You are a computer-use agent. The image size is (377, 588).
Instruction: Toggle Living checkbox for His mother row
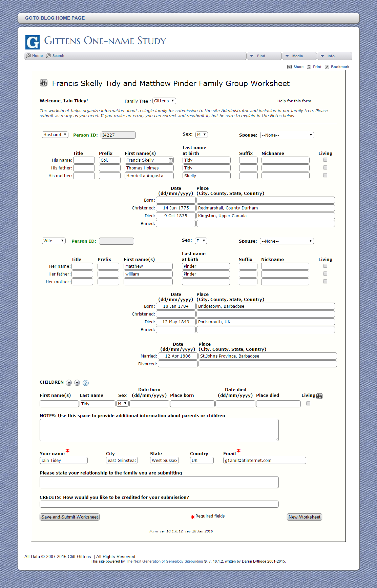[325, 175]
